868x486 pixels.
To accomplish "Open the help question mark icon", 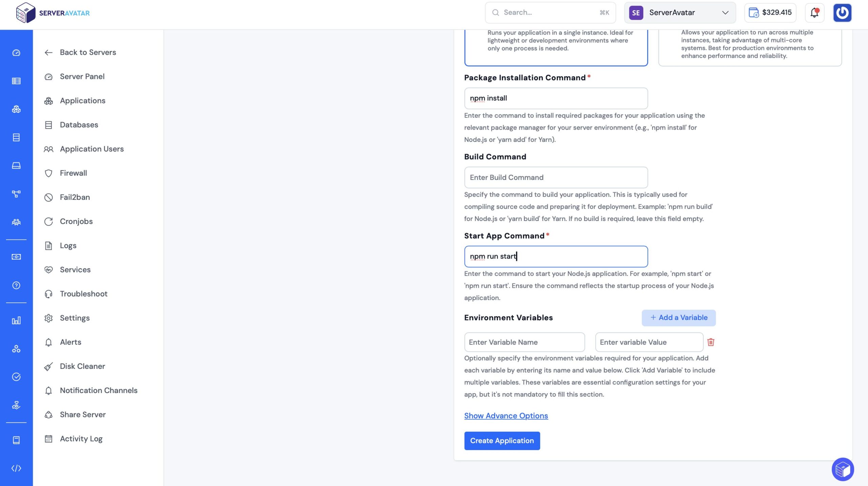I will [x=16, y=285].
